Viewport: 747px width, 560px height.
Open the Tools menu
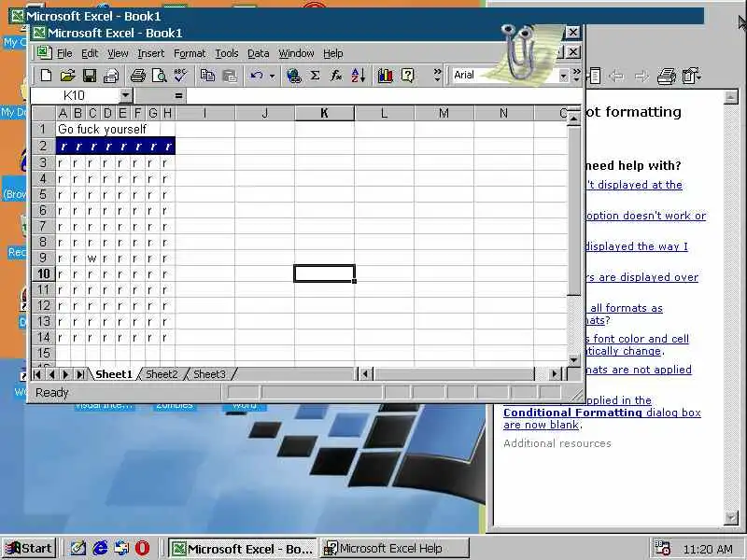click(x=226, y=53)
